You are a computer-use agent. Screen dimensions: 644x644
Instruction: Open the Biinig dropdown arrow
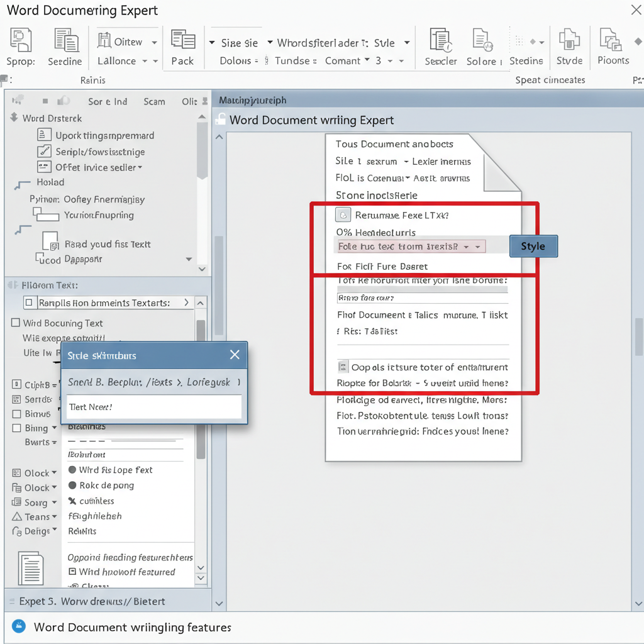tap(54, 428)
